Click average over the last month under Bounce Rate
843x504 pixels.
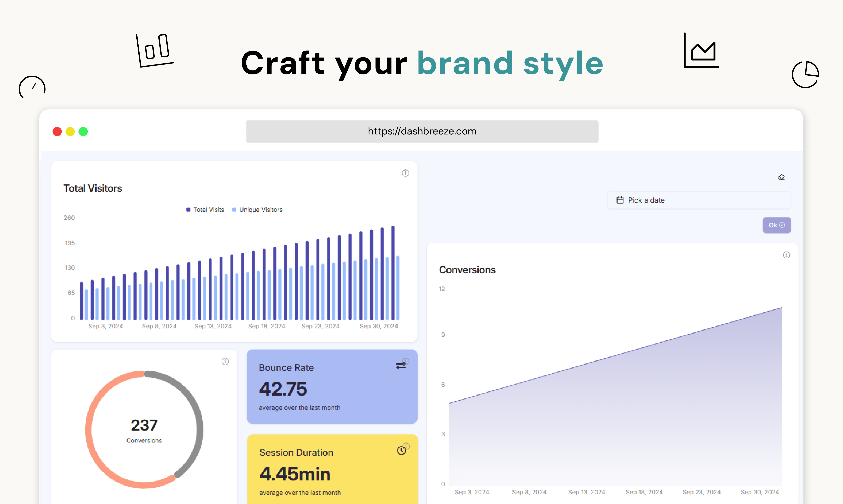click(x=300, y=408)
